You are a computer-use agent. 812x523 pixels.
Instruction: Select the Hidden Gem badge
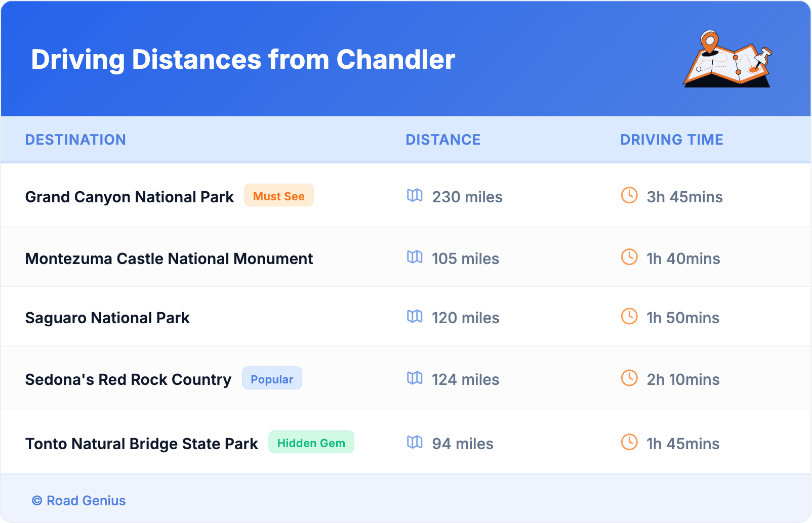pyautogui.click(x=311, y=443)
